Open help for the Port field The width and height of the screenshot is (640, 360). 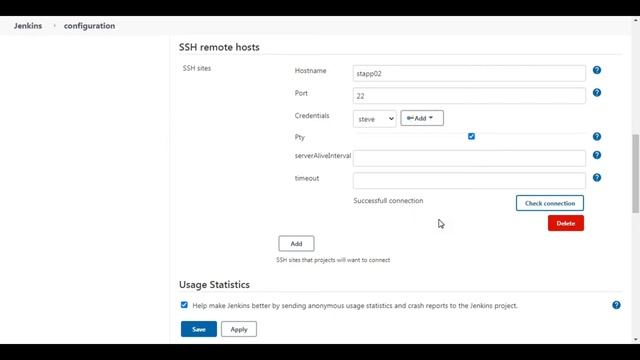(x=597, y=93)
